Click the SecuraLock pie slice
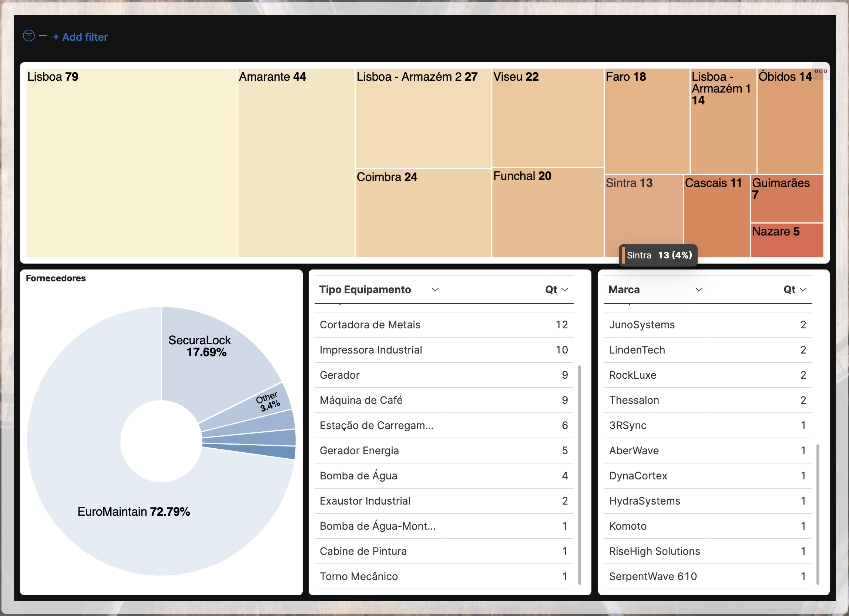This screenshot has height=616, width=849. click(x=209, y=359)
